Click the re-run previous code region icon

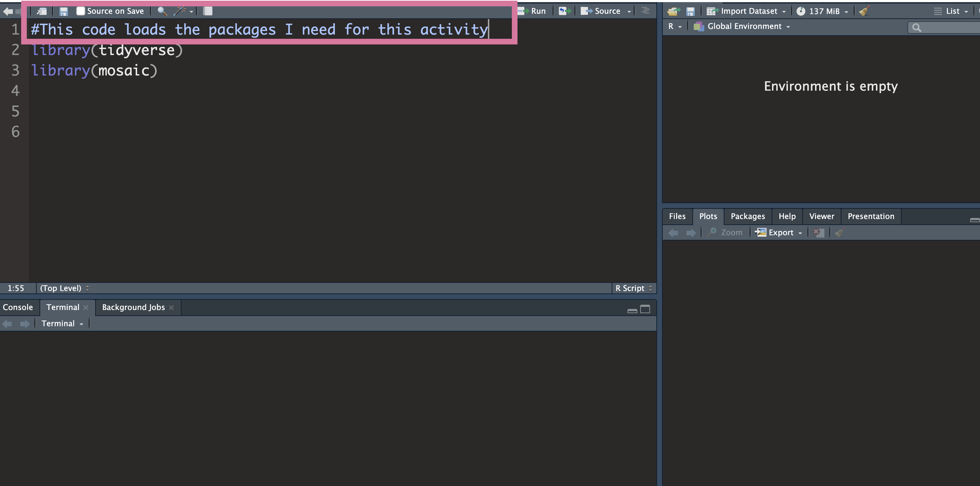[565, 11]
